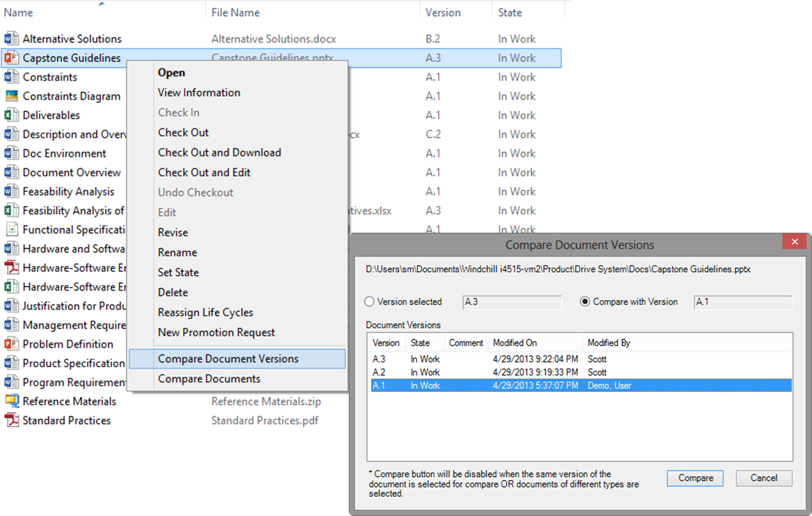Click the PowerPoint icon beside Capstone Guidelines
This screenshot has width=812, height=516.
click(x=12, y=58)
